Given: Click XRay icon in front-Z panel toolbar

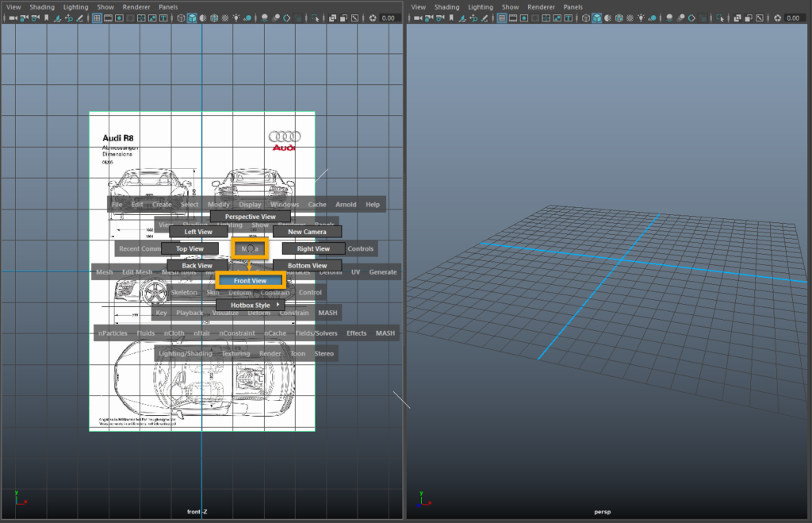Looking at the screenshot, I should pyautogui.click(x=332, y=18).
